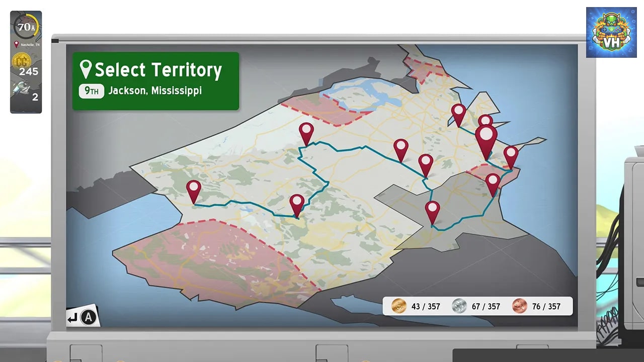Choose the pin directly above the large red zone
644x362 pixels.
(297, 206)
